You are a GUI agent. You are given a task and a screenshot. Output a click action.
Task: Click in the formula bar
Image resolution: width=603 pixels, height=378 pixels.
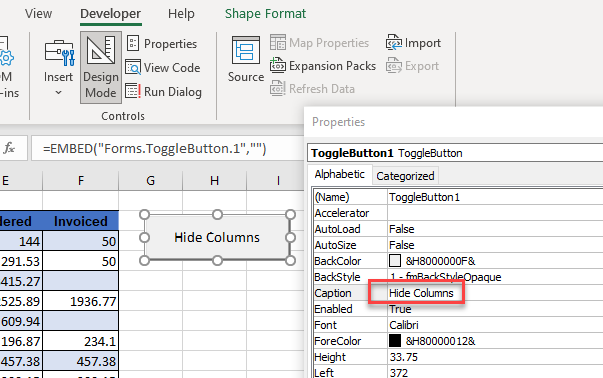coord(167,148)
